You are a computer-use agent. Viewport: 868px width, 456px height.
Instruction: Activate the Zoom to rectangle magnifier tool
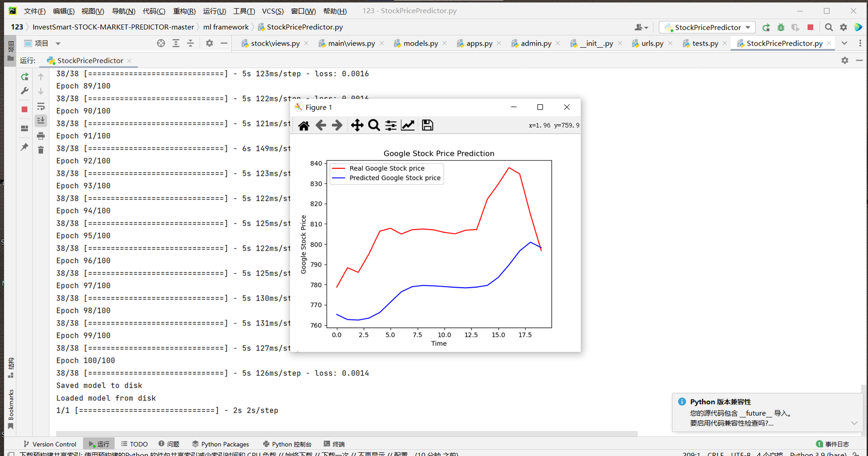coord(374,125)
